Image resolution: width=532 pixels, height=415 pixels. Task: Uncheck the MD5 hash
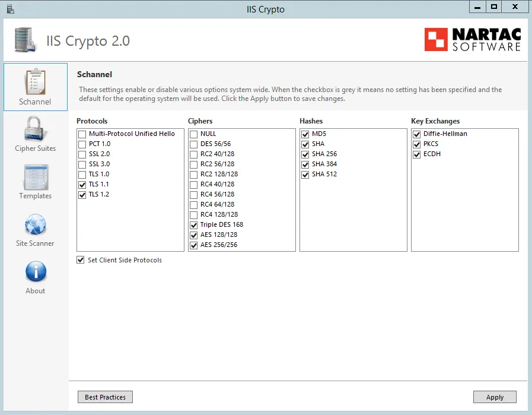click(305, 134)
